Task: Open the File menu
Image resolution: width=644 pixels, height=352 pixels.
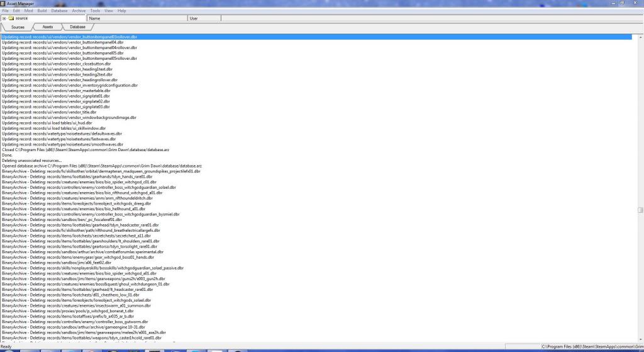Action: (5, 11)
